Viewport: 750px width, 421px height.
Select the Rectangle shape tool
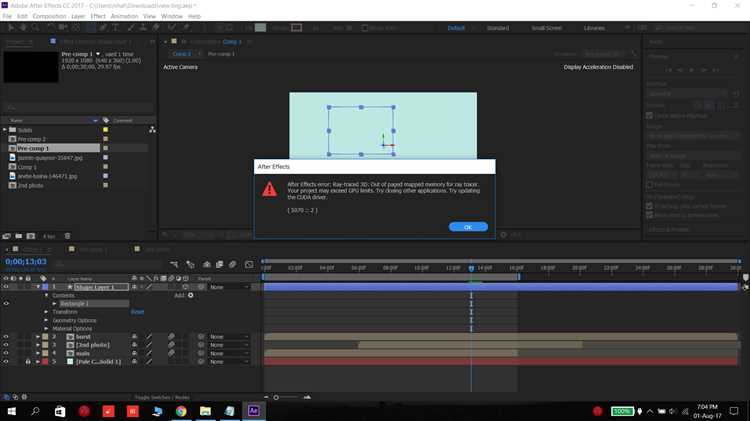point(91,28)
